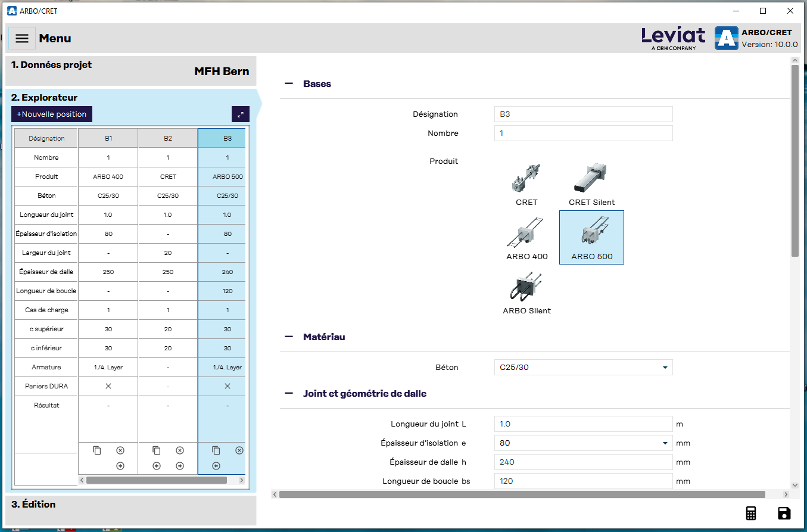Click the Nombre input field
The height and width of the screenshot is (532, 807).
point(584,133)
